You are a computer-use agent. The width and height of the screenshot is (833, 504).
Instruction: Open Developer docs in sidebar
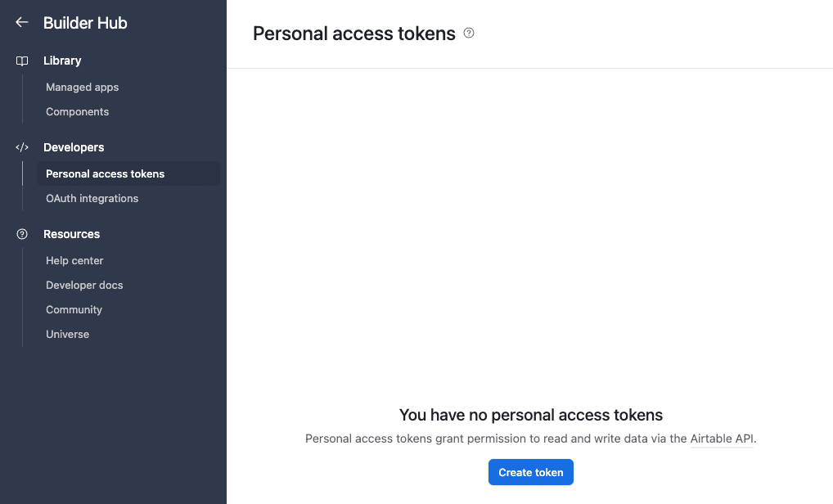[84, 285]
